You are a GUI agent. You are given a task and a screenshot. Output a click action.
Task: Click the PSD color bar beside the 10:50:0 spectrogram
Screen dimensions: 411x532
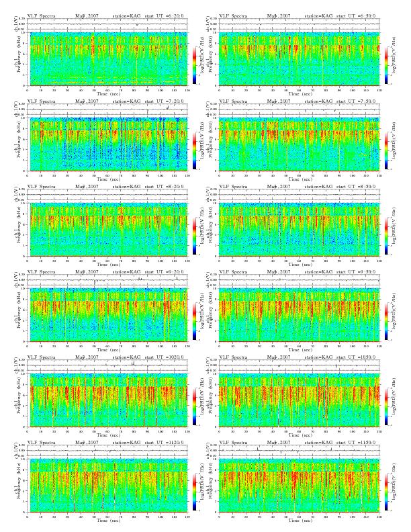386,406
